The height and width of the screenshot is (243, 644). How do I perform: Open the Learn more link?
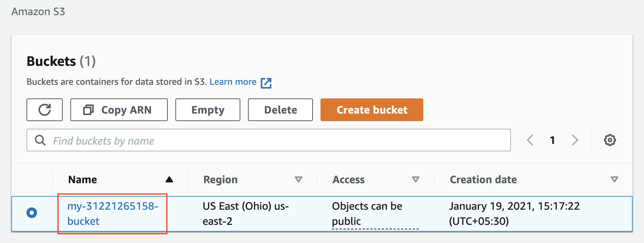[x=233, y=82]
